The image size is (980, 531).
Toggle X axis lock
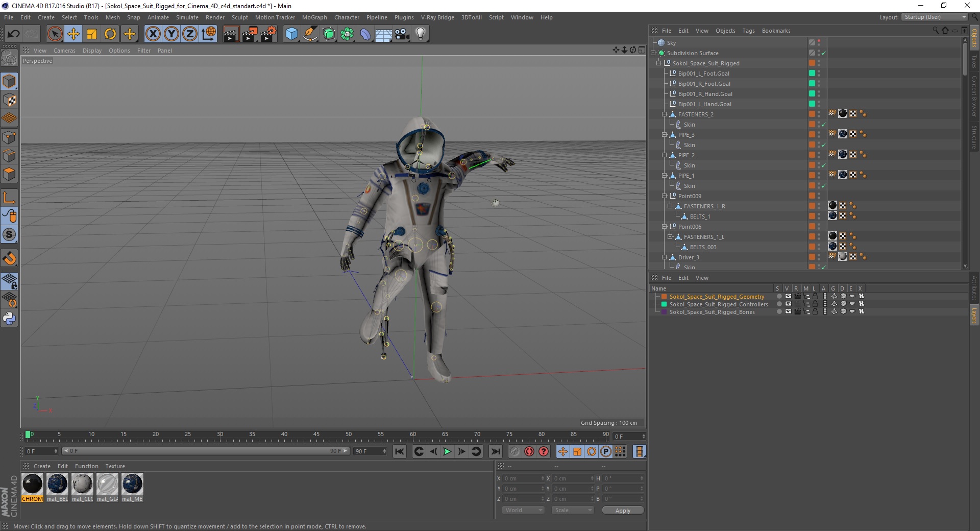[x=153, y=34]
